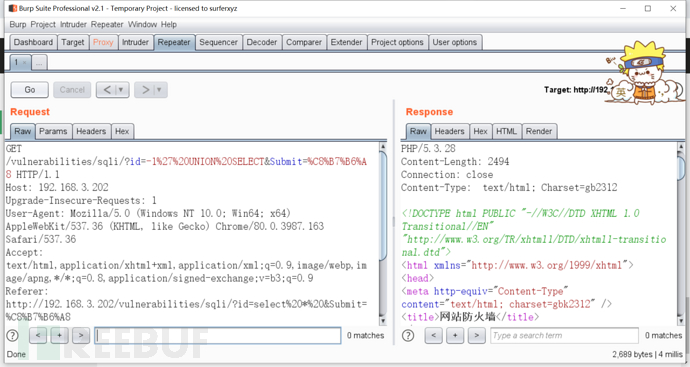Switch to the Proxy tab
The width and height of the screenshot is (690, 367).
pos(103,42)
